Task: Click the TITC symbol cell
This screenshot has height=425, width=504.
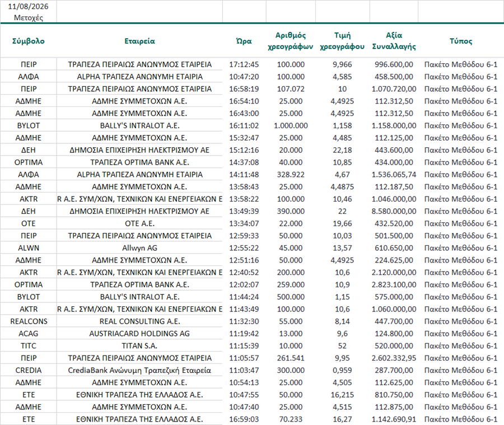Action: coord(29,345)
